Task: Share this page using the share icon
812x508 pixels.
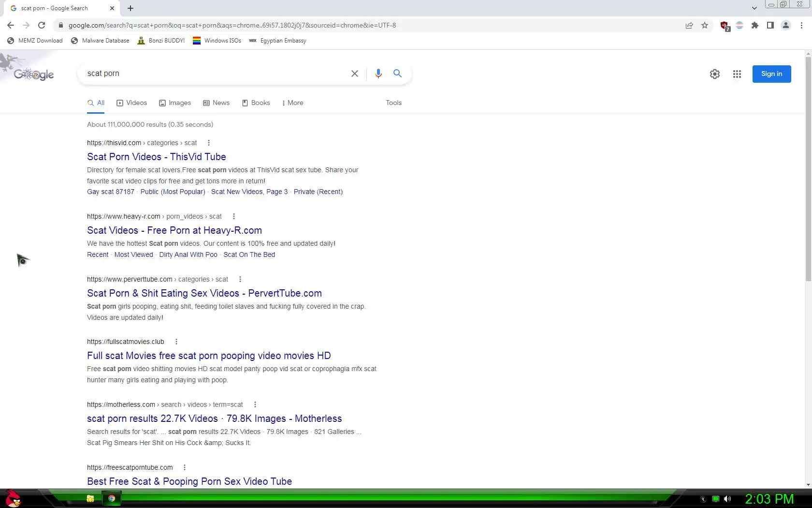Action: coord(689,25)
